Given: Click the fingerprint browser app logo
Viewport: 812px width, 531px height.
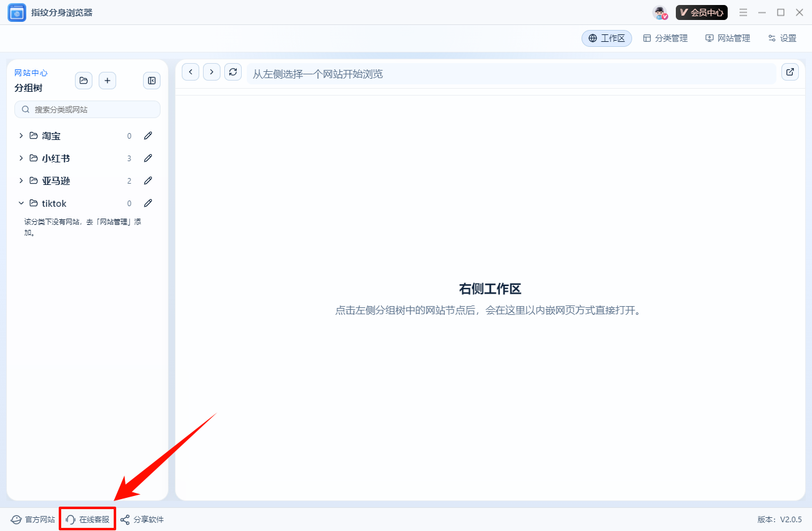Looking at the screenshot, I should 17,12.
